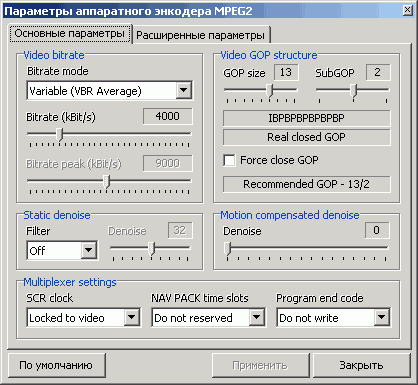The image size is (418, 385).
Task: Click the Закрыть button
Action: pyautogui.click(x=362, y=366)
